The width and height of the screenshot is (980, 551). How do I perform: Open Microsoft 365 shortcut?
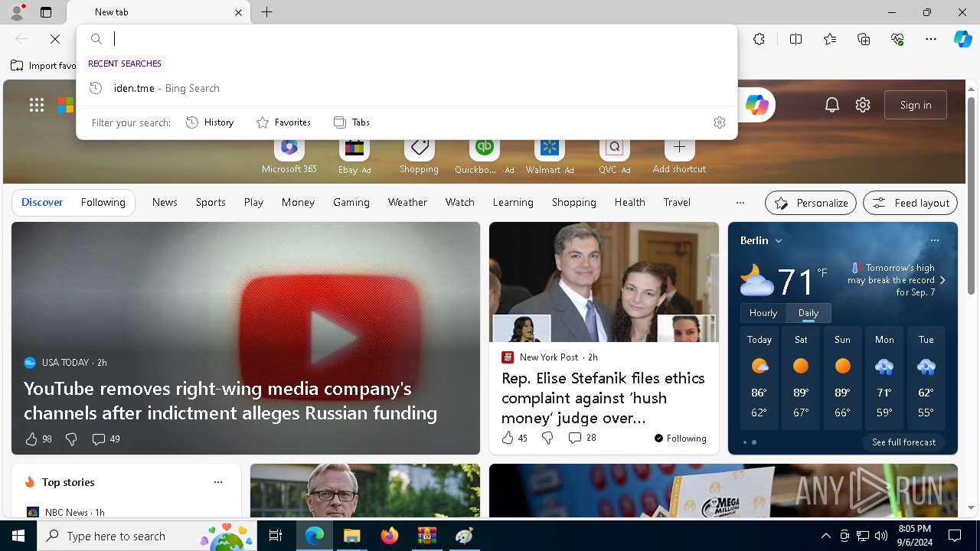289,157
